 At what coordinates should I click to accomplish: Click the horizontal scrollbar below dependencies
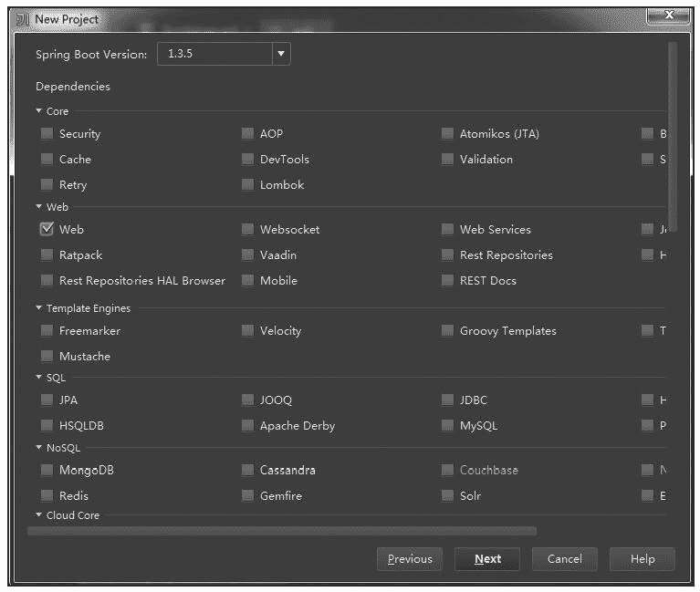tap(281, 531)
